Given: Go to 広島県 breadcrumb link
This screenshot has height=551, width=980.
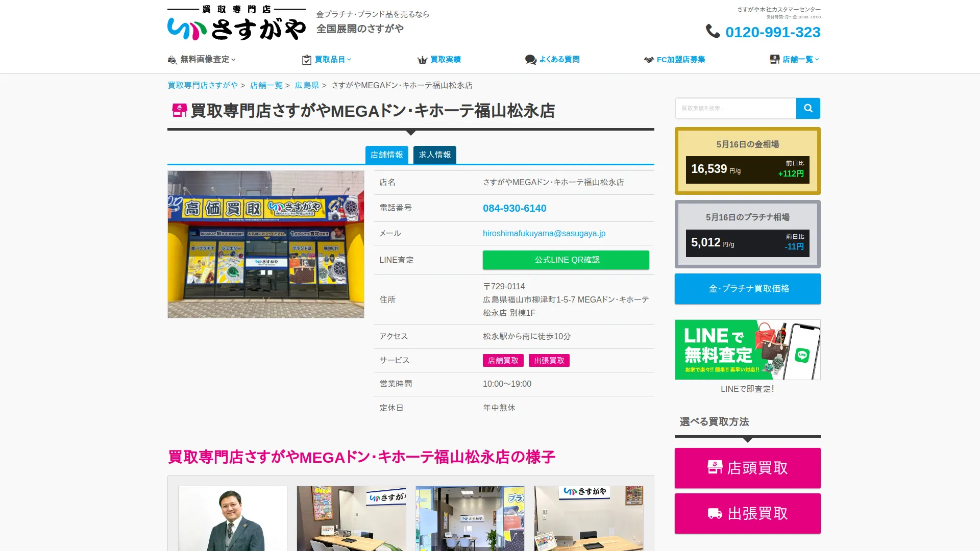Looking at the screenshot, I should tap(307, 85).
